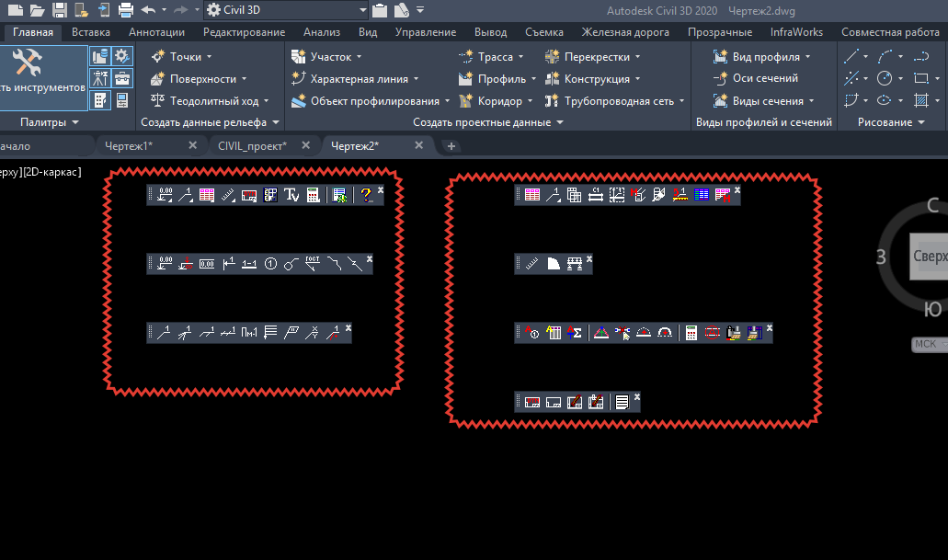Viewport: 948px width, 560px height.
Task: Open the Характерная линия dropdown
Action: point(416,79)
